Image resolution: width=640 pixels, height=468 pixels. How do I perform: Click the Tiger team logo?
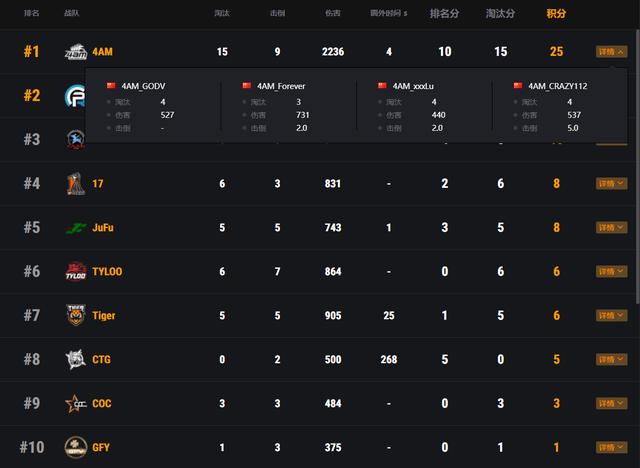click(76, 315)
